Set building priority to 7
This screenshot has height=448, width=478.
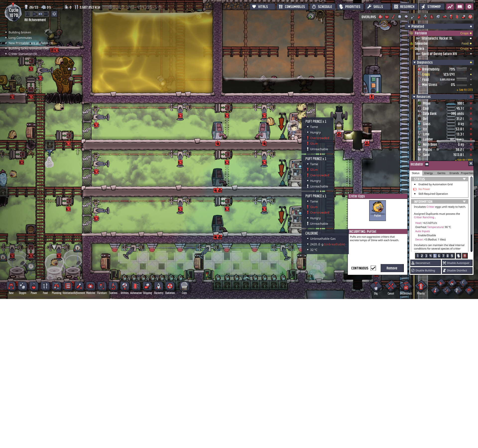pos(443,256)
